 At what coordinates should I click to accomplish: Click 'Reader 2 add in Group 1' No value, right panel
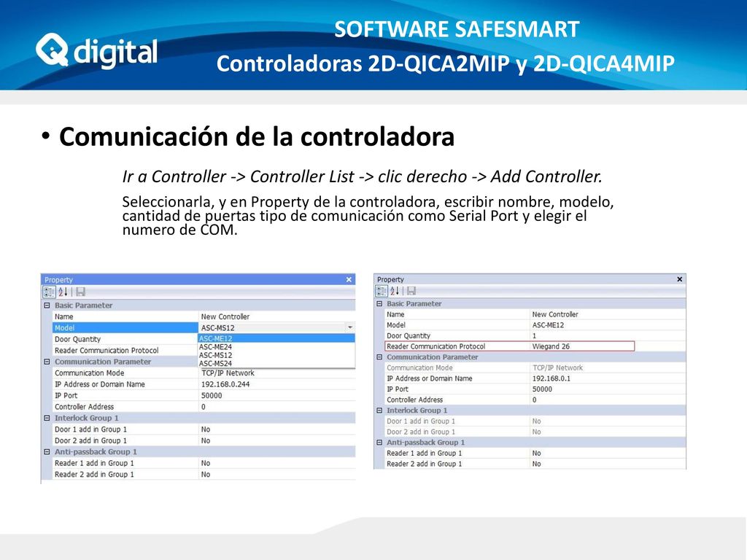click(608, 464)
